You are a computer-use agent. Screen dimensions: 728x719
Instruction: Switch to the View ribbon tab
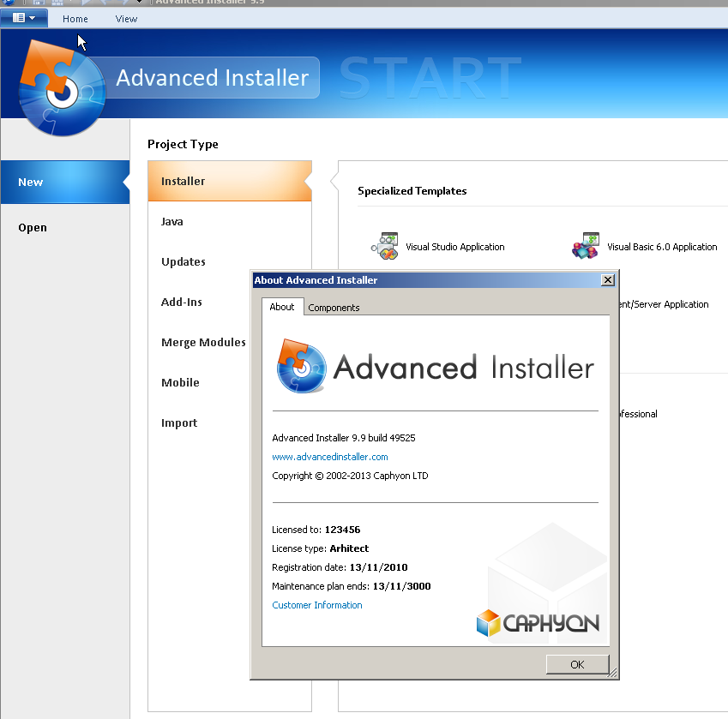(x=126, y=19)
